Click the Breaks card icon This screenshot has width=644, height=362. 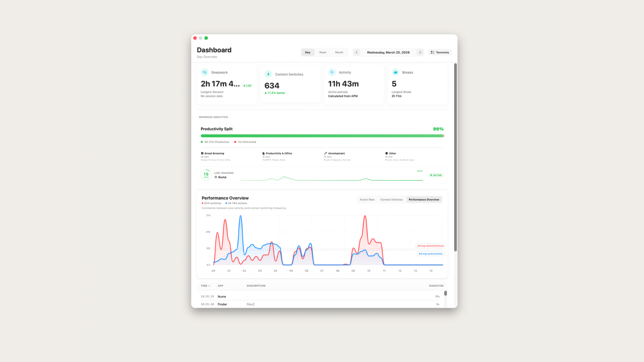click(x=395, y=72)
